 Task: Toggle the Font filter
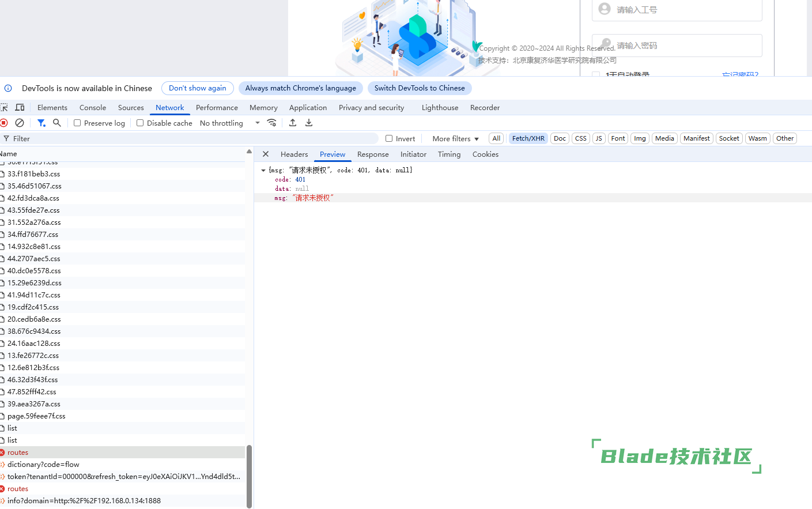[618, 138]
